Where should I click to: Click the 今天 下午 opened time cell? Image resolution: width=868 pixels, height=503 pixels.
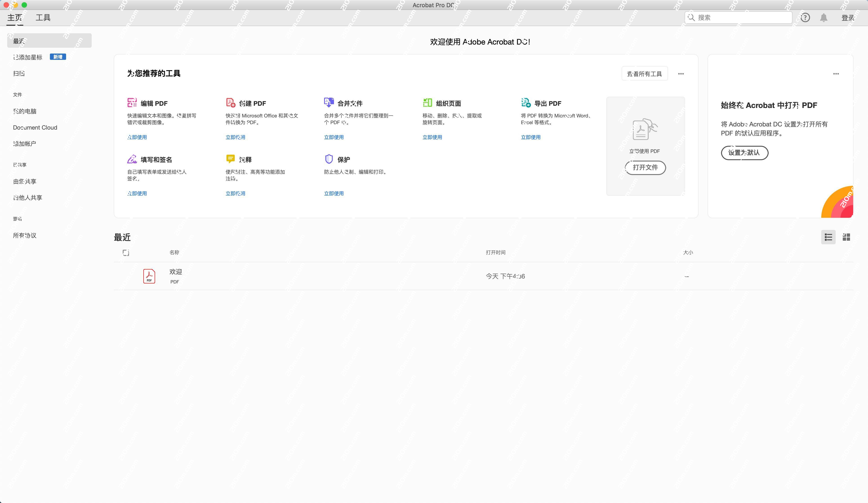point(505,276)
